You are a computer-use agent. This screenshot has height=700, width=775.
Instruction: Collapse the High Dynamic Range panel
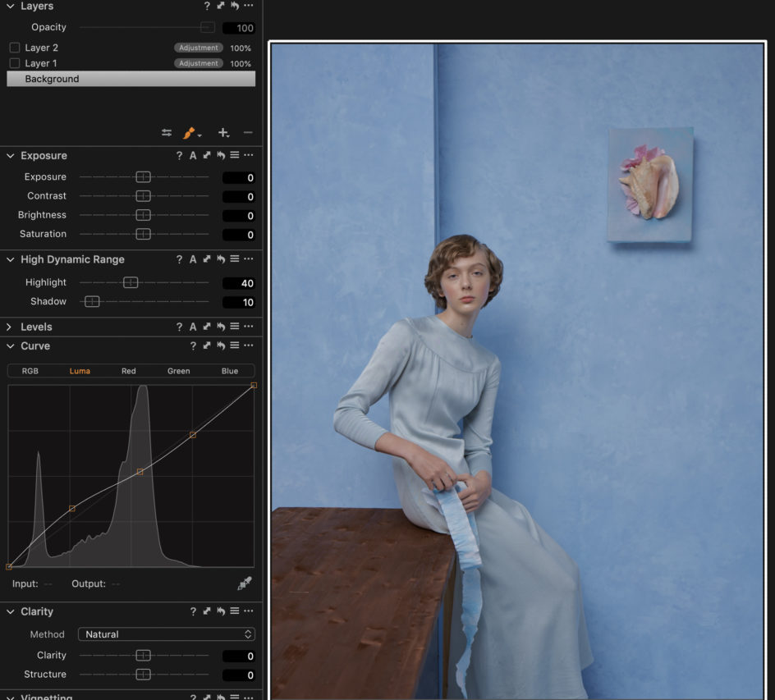coord(10,259)
